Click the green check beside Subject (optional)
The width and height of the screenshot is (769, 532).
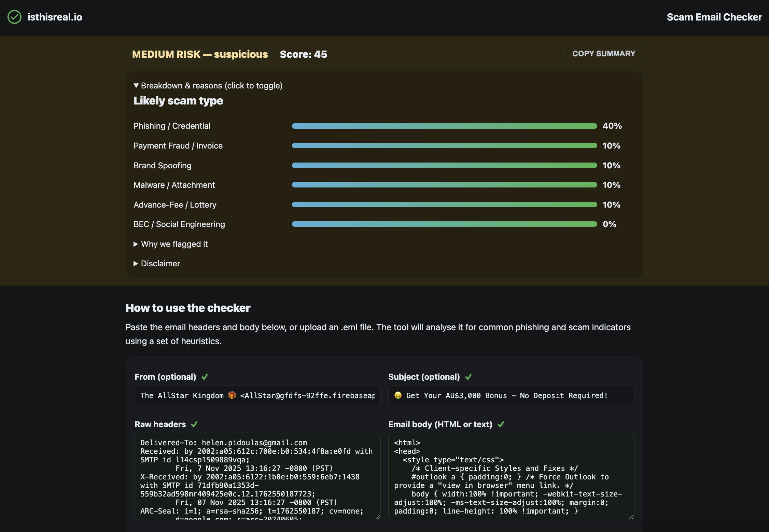tap(469, 377)
